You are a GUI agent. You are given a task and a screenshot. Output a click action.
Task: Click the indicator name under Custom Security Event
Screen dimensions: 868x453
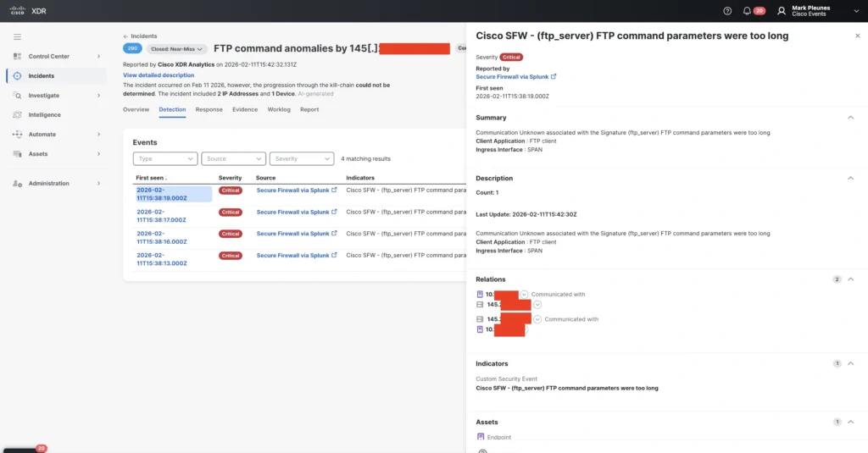[567, 389]
